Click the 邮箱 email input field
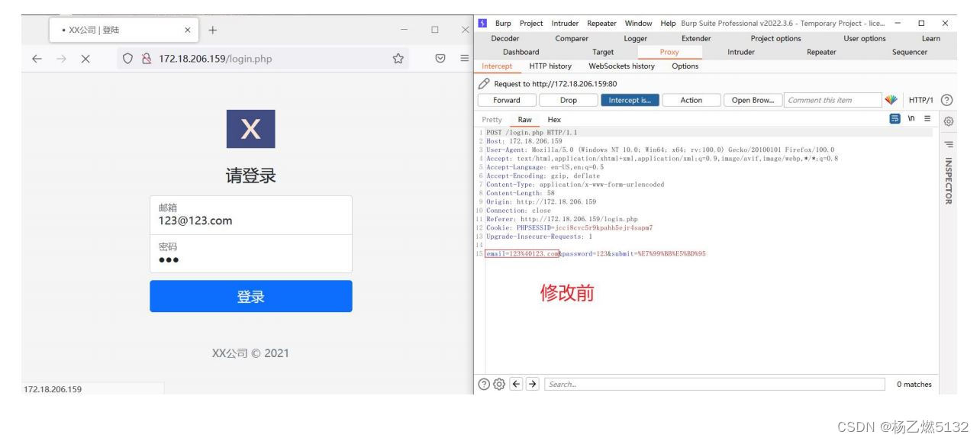This screenshot has height=441, width=980. click(251, 215)
